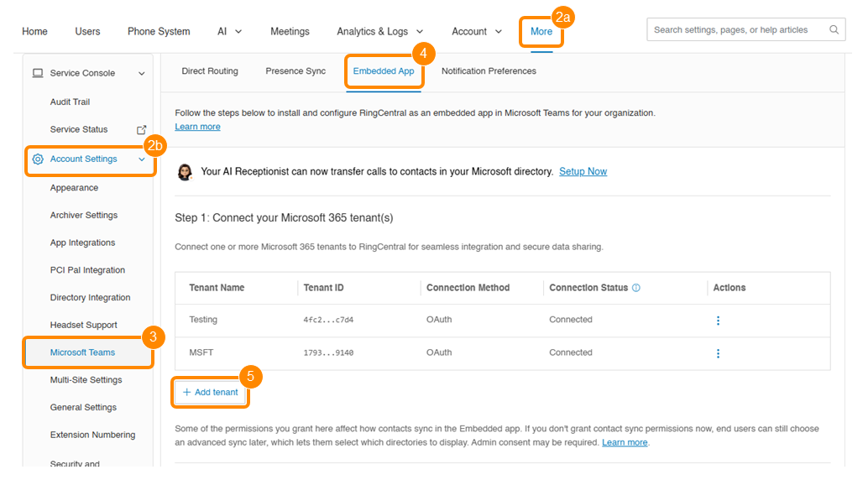Open PCI Pal Integration in sidebar
Viewport: 868px width, 480px height.
pyautogui.click(x=87, y=270)
